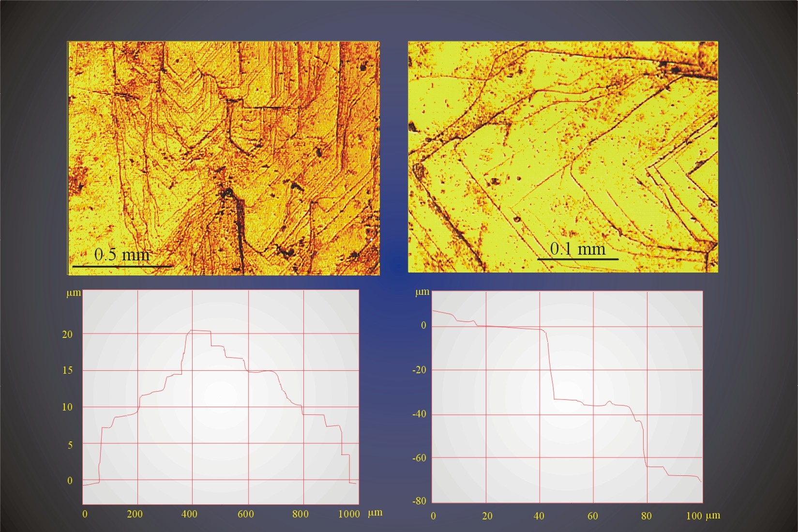The height and width of the screenshot is (532, 798).
Task: Click the '0.1 mm' scale bar label
Action: 578,249
